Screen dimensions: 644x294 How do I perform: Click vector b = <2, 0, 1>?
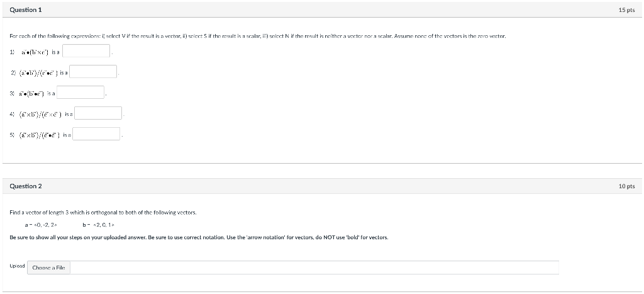98,225
